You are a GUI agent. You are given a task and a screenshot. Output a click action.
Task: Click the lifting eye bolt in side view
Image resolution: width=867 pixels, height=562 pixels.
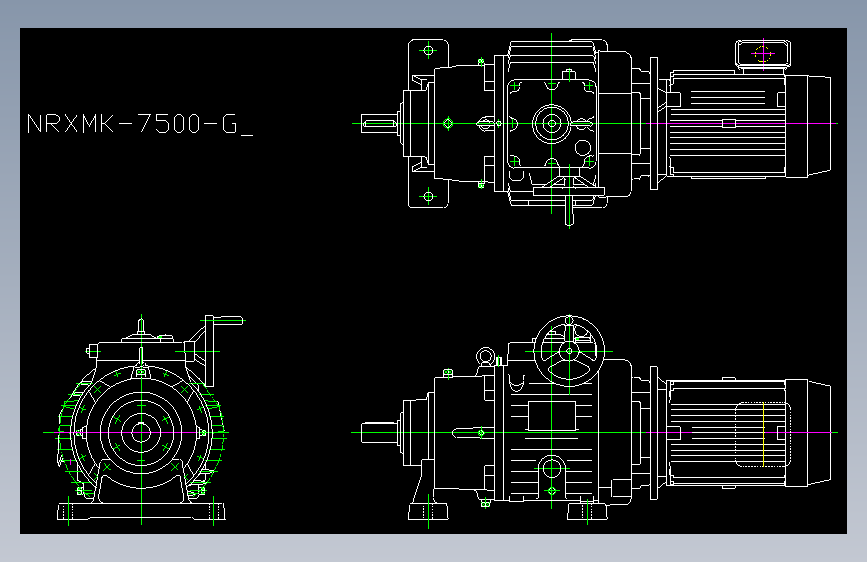click(x=485, y=357)
